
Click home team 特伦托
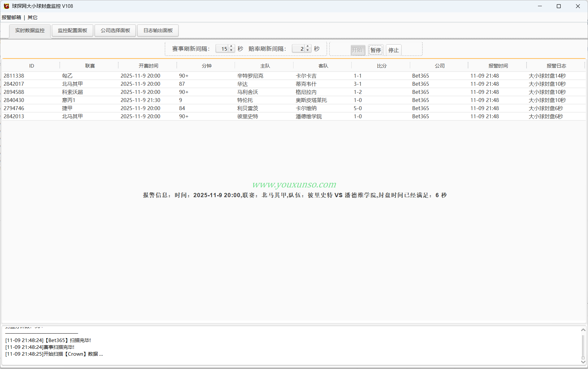coord(245,100)
